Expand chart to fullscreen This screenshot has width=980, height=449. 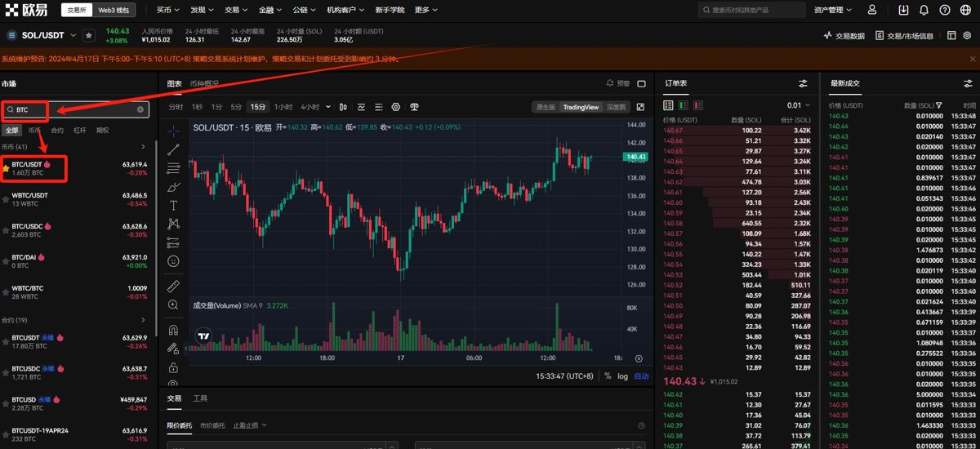(640, 107)
